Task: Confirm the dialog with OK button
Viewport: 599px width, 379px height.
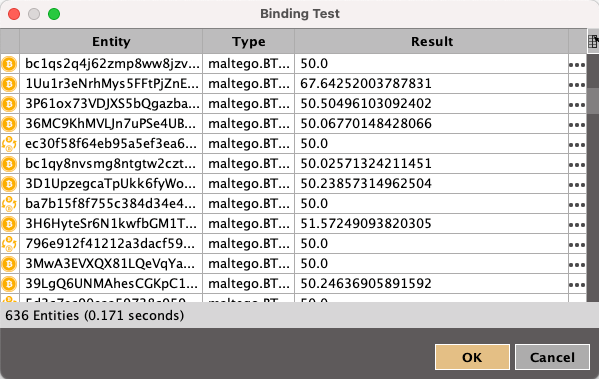Action: (x=472, y=357)
